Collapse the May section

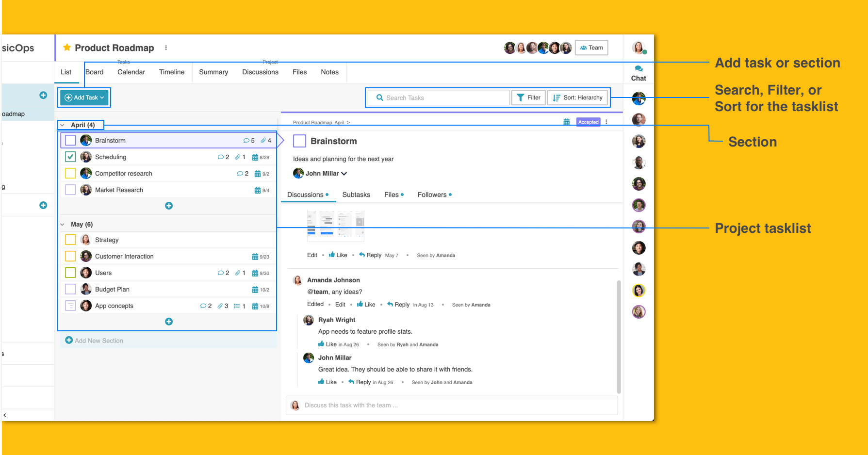[x=62, y=224]
